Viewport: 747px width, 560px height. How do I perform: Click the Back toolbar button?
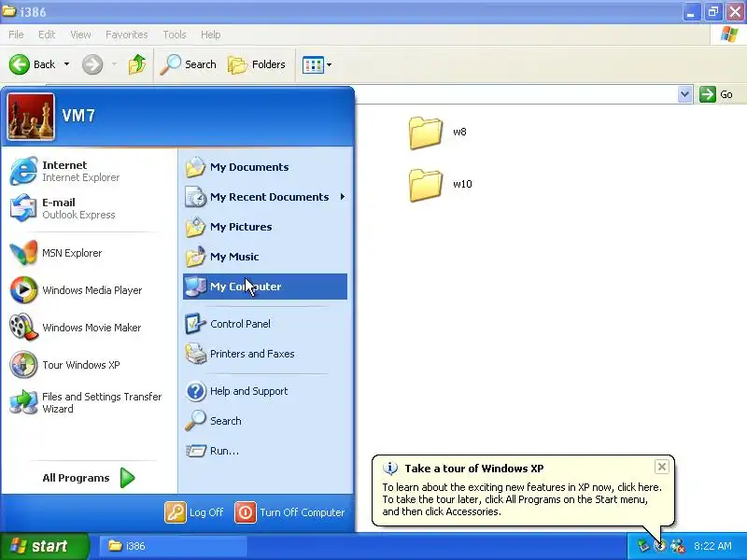33,64
